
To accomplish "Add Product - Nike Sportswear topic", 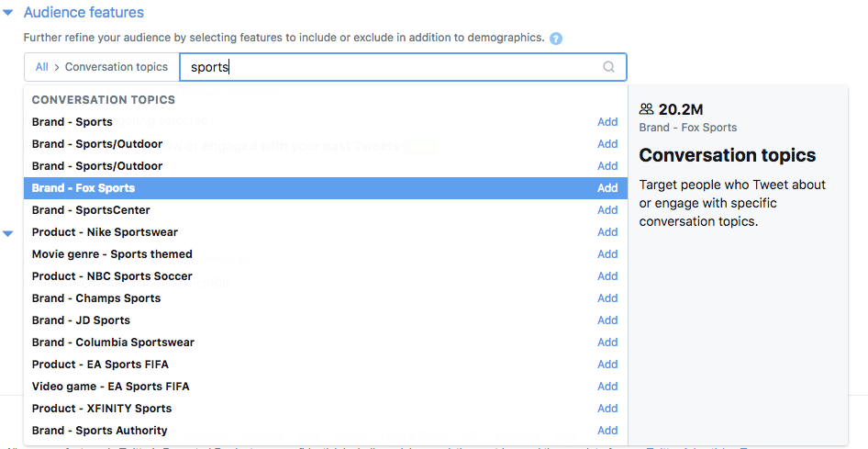I will [607, 232].
